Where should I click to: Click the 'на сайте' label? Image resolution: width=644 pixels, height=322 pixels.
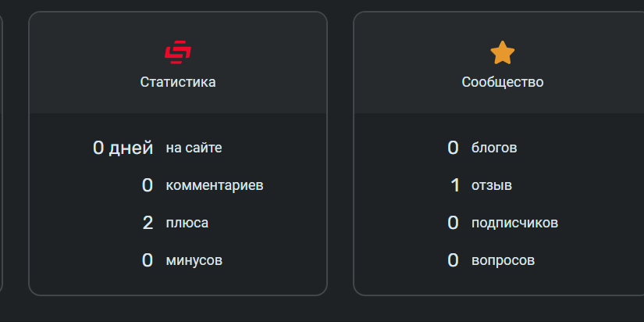pyautogui.click(x=194, y=148)
